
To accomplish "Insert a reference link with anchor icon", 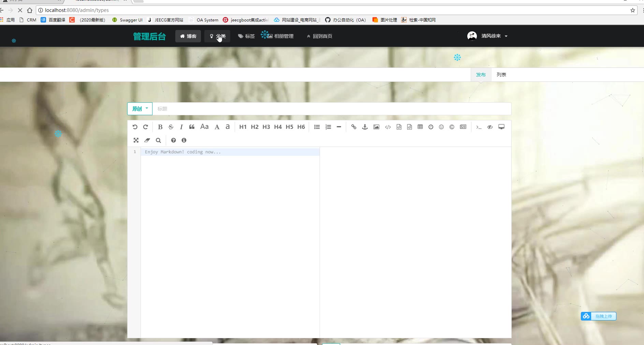I will pyautogui.click(x=365, y=127).
